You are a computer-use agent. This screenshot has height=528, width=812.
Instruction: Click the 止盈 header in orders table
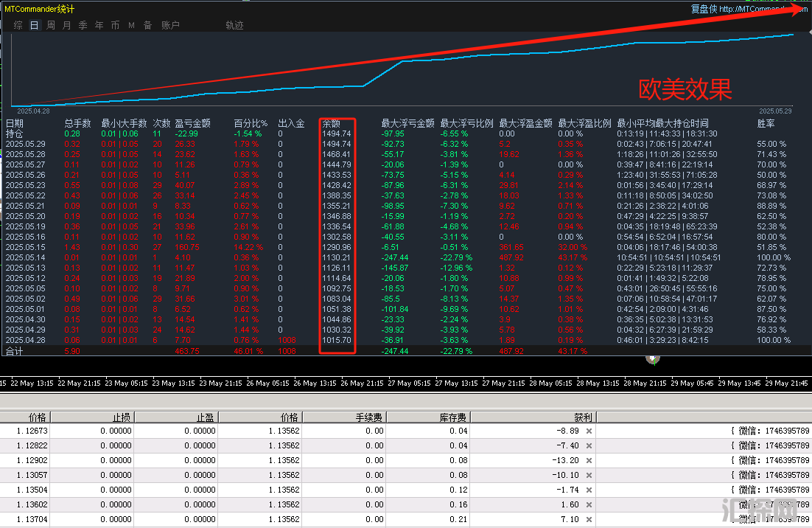[x=176, y=417]
